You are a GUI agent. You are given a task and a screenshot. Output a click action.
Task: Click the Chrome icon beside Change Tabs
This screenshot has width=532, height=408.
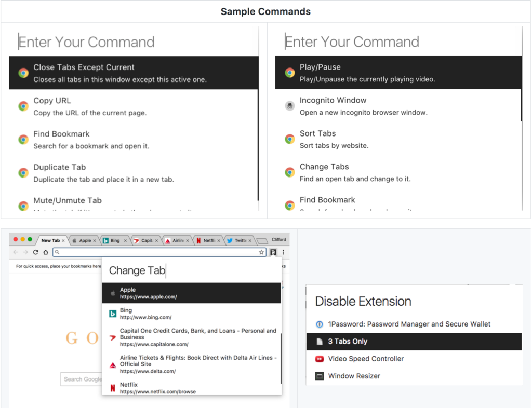click(290, 172)
